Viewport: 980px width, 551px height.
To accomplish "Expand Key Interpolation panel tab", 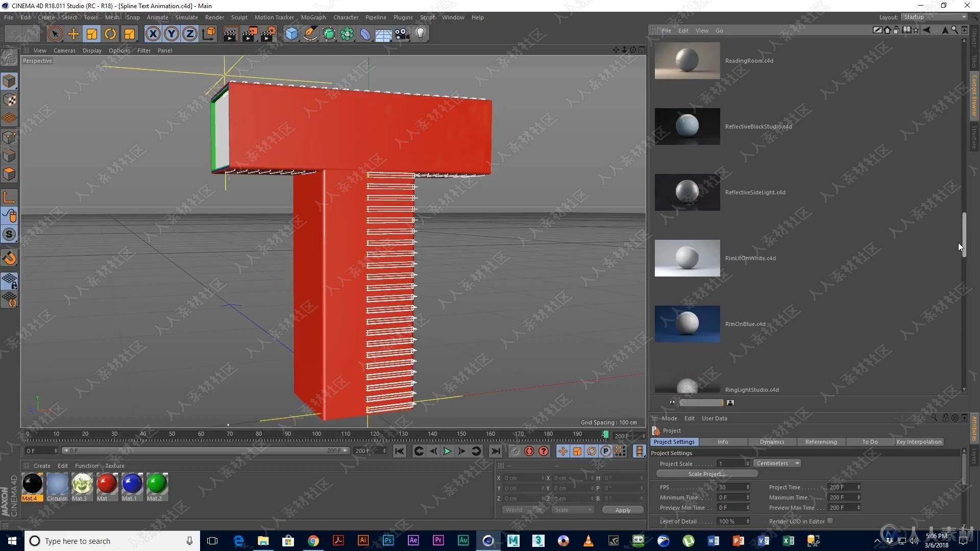I will (x=919, y=441).
